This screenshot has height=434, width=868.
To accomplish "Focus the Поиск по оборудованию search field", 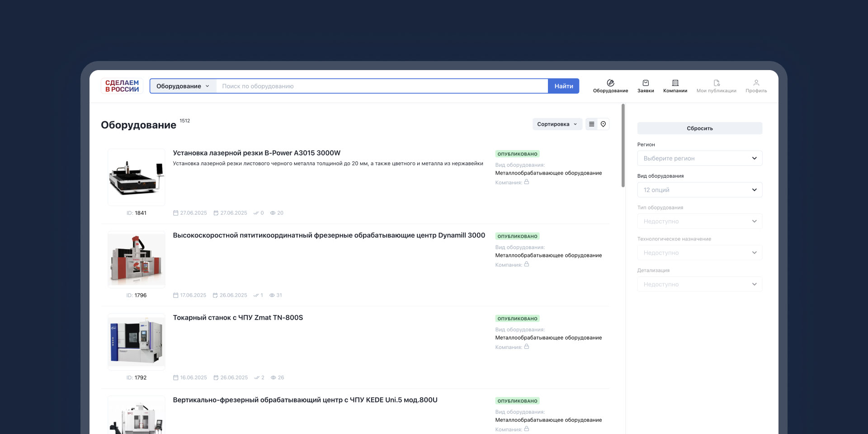I will (x=382, y=86).
